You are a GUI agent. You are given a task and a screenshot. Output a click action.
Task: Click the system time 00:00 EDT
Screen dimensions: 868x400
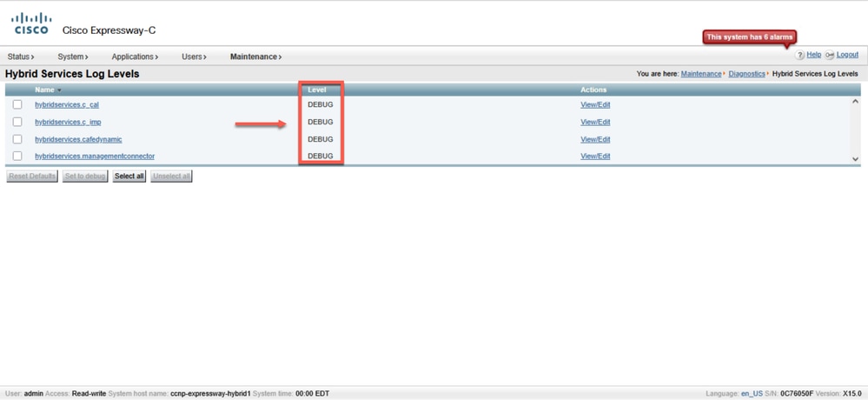point(312,394)
